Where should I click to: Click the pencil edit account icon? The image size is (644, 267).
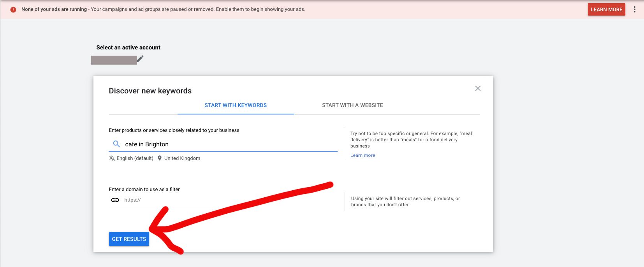[140, 59]
